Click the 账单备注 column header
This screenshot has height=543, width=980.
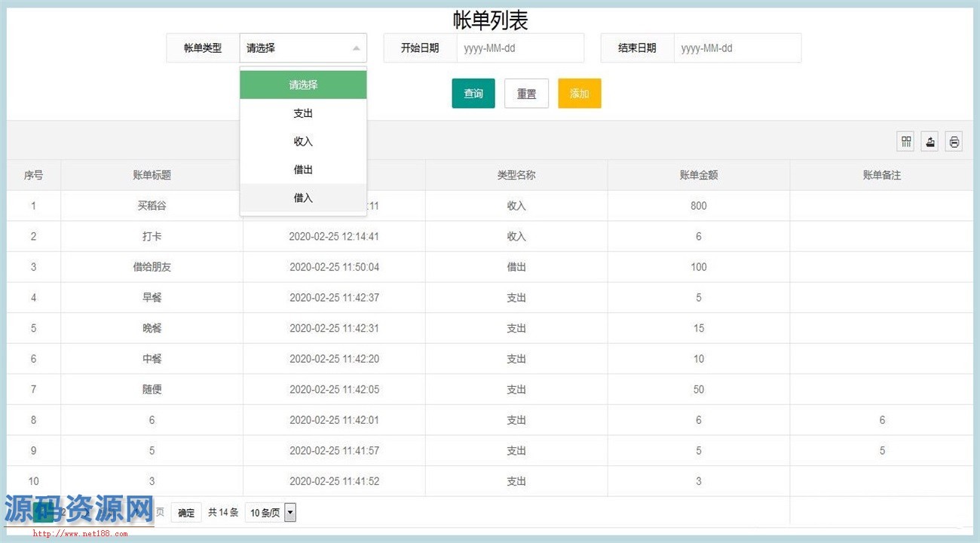tap(882, 175)
